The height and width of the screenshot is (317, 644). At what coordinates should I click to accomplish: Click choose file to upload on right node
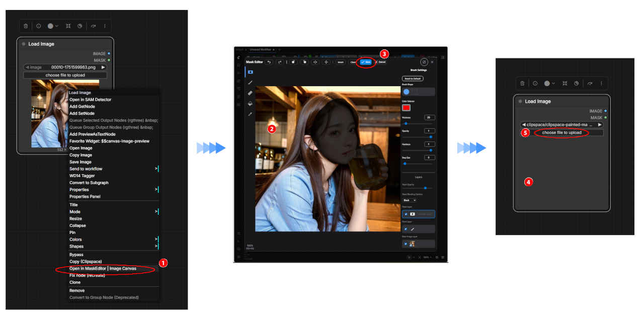561,133
